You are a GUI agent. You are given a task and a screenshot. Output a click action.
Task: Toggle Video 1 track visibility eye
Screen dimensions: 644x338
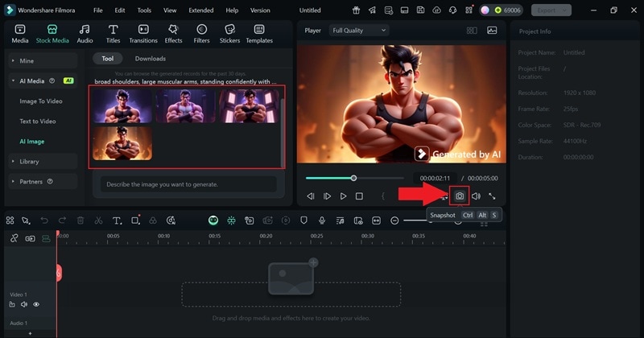36,304
